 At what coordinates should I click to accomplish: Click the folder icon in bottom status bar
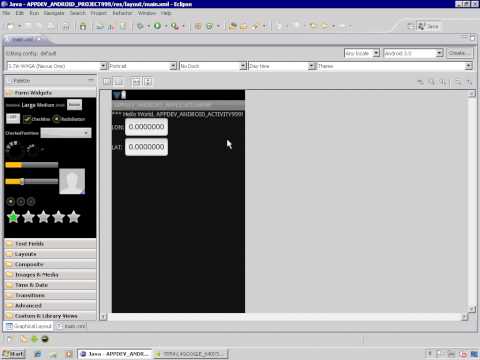(24, 339)
